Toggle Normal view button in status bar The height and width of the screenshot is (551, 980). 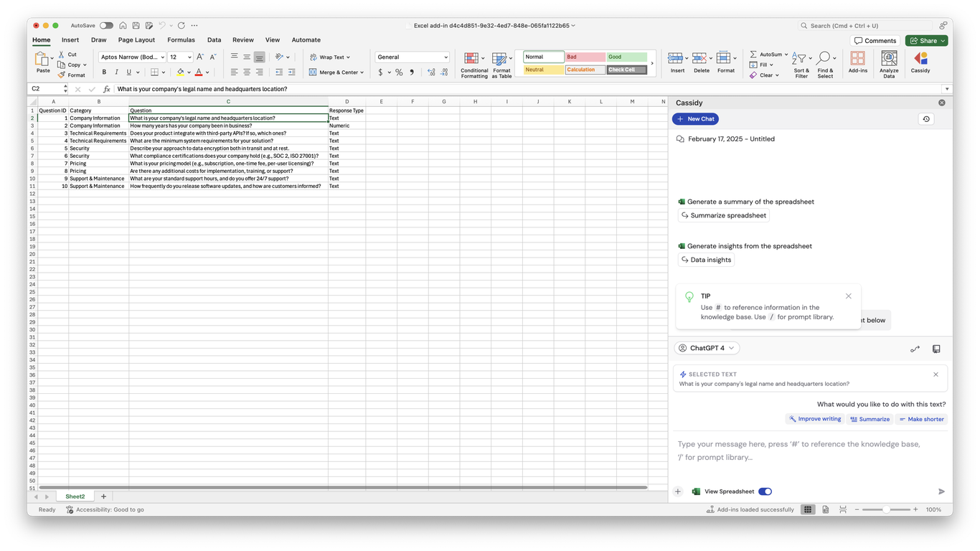pyautogui.click(x=808, y=509)
